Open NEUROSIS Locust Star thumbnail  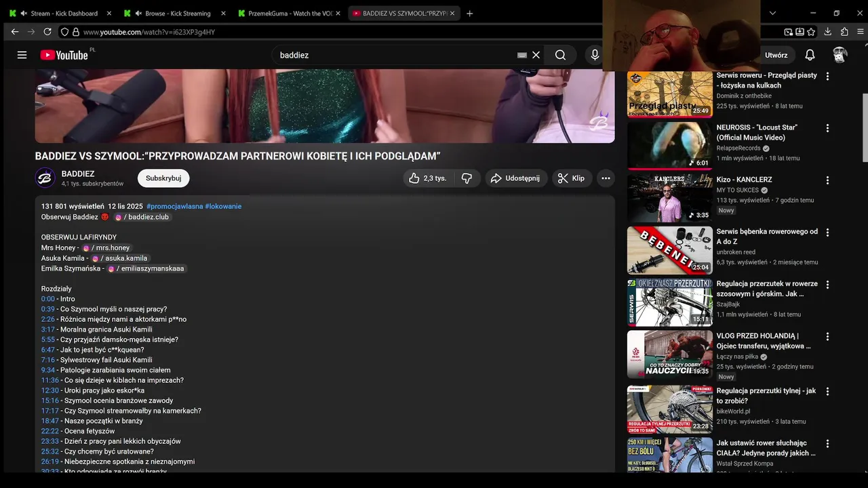coord(669,146)
